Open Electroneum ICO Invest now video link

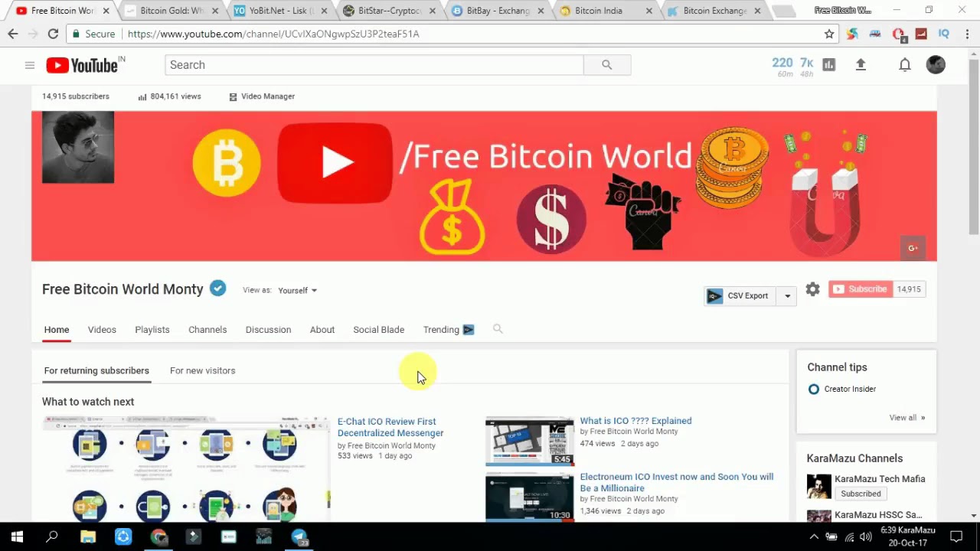[677, 482]
